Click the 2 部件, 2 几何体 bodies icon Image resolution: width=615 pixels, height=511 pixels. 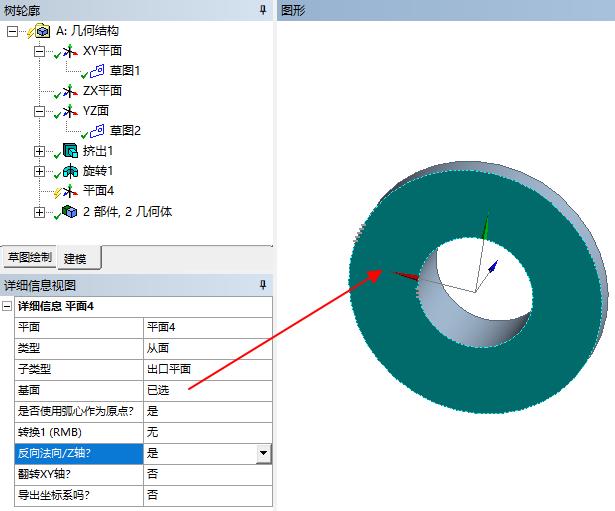pyautogui.click(x=69, y=212)
